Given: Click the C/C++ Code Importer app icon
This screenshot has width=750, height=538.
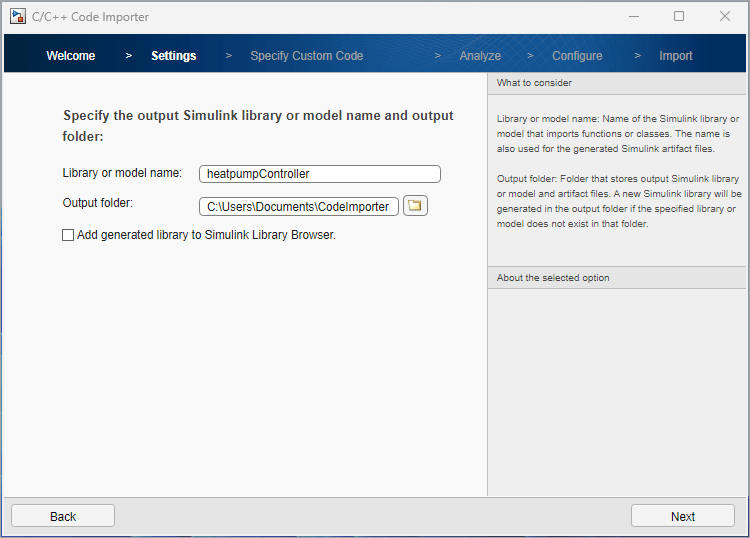Looking at the screenshot, I should click(x=18, y=16).
